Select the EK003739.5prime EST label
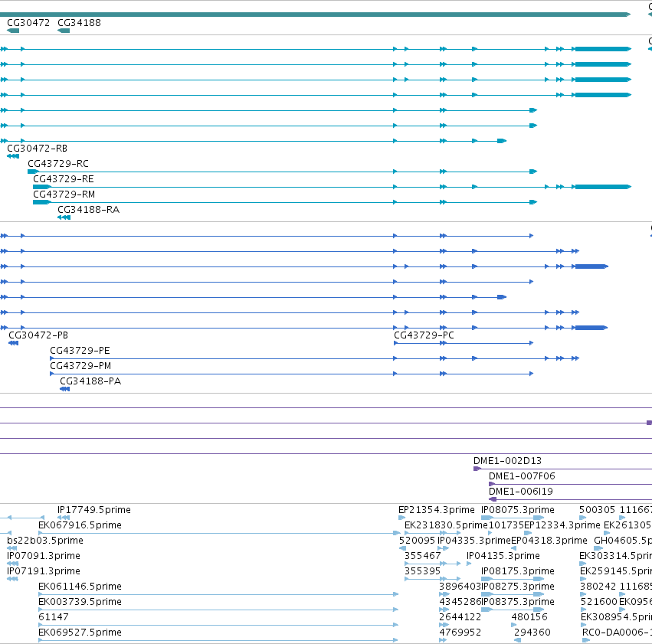 pyautogui.click(x=80, y=602)
